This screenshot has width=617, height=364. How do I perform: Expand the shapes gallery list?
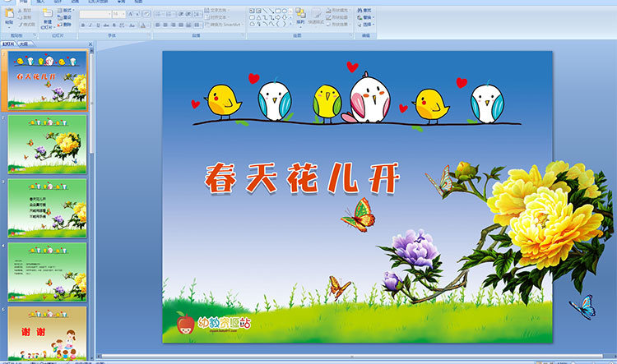(x=289, y=25)
